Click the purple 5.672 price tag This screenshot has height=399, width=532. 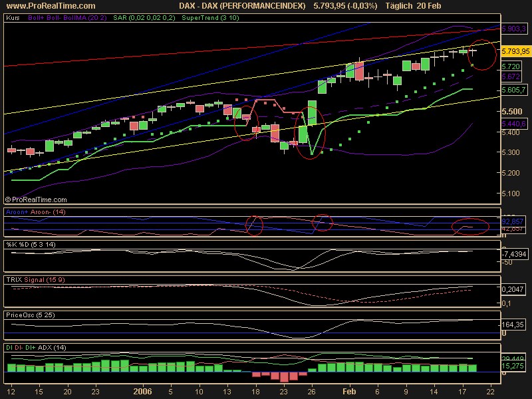click(x=511, y=76)
